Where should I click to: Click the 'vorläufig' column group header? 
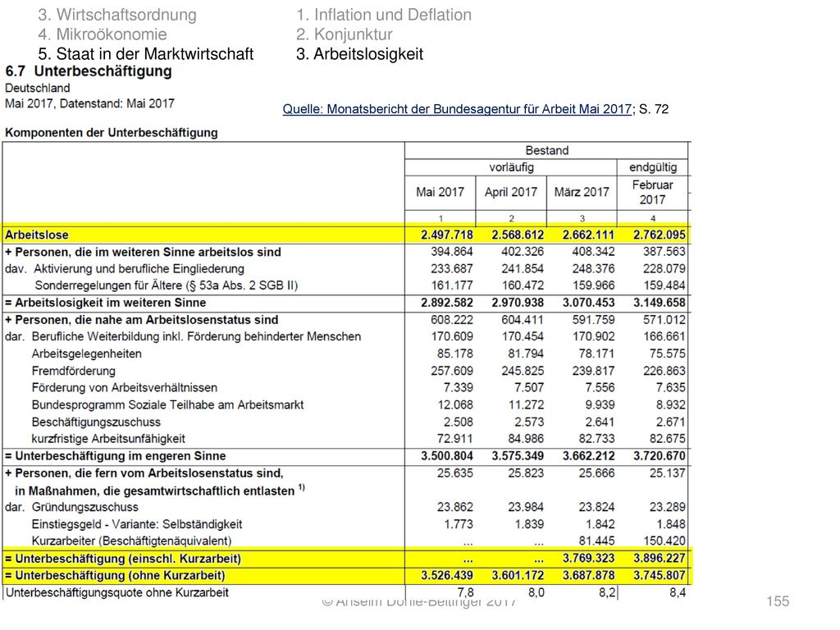511,167
